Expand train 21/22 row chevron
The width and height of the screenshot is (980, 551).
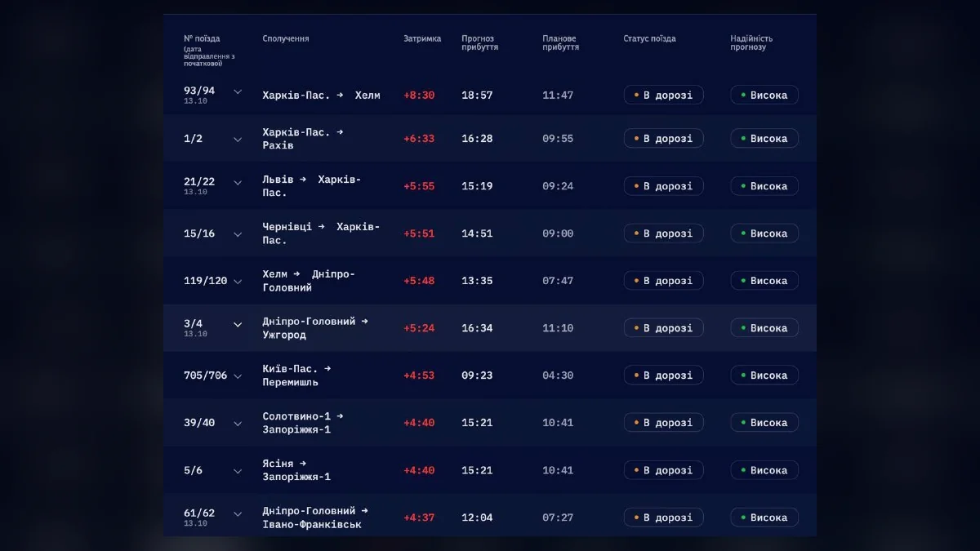click(238, 183)
